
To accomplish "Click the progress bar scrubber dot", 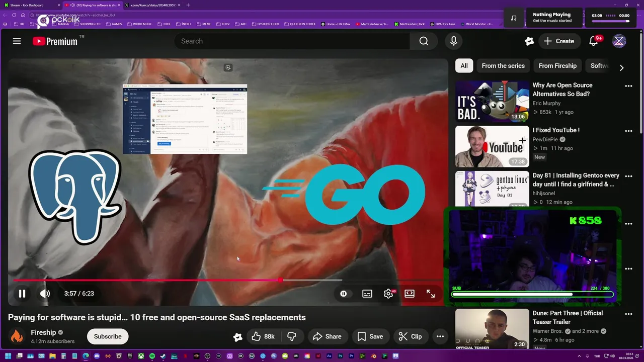I will point(280,280).
